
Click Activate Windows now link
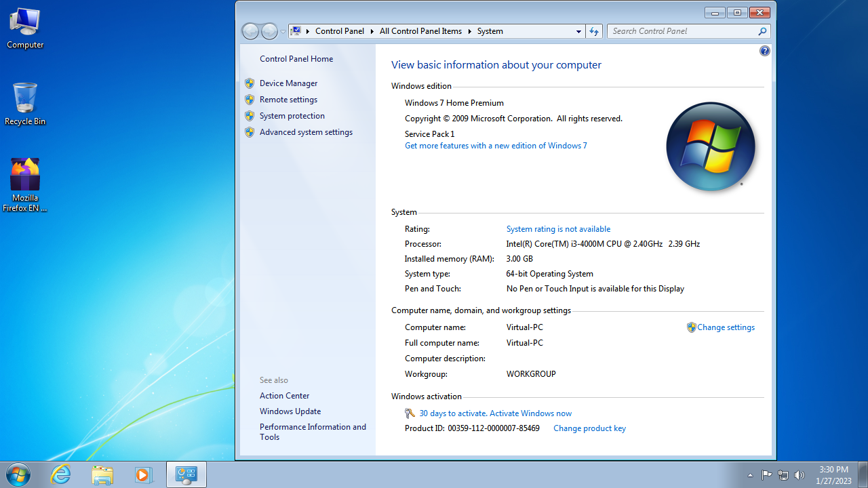[x=530, y=413]
